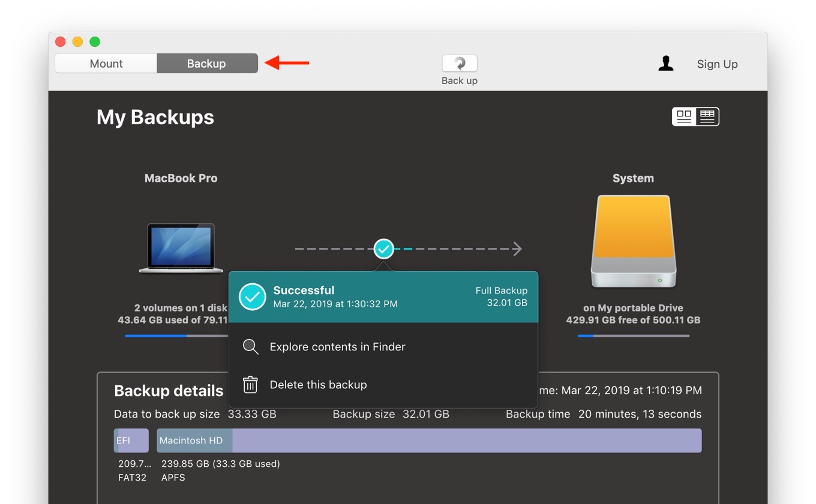Image resolution: width=816 pixels, height=504 pixels.
Task: Click the EFI partition segment
Action: click(131, 440)
